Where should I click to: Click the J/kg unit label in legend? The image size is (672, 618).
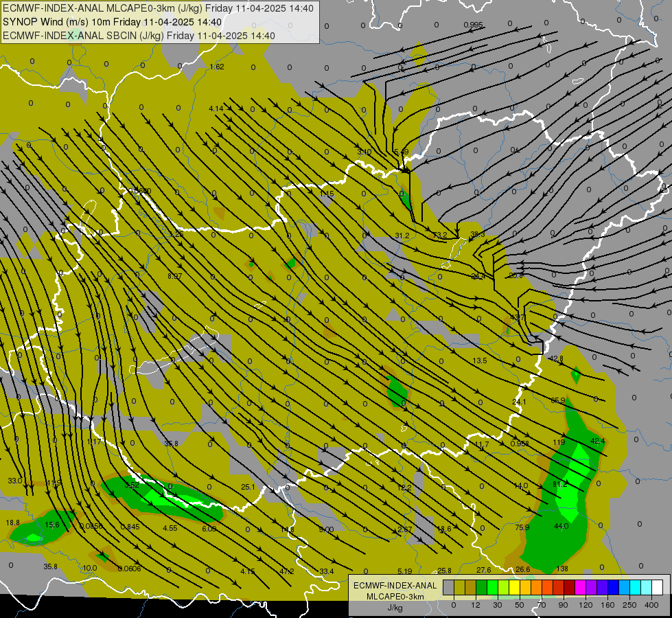point(395,608)
